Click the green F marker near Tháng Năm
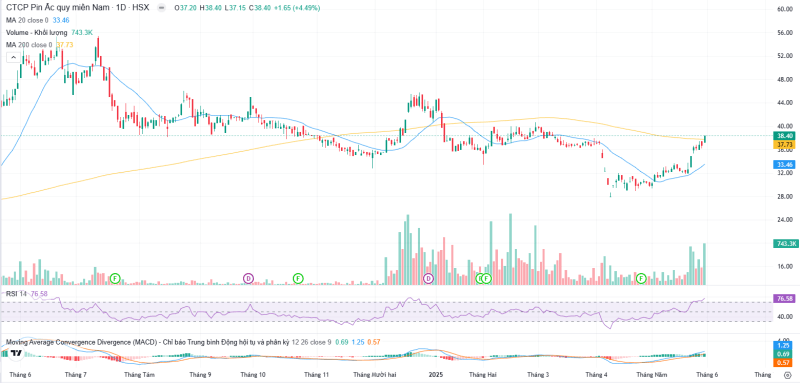 tap(641, 278)
